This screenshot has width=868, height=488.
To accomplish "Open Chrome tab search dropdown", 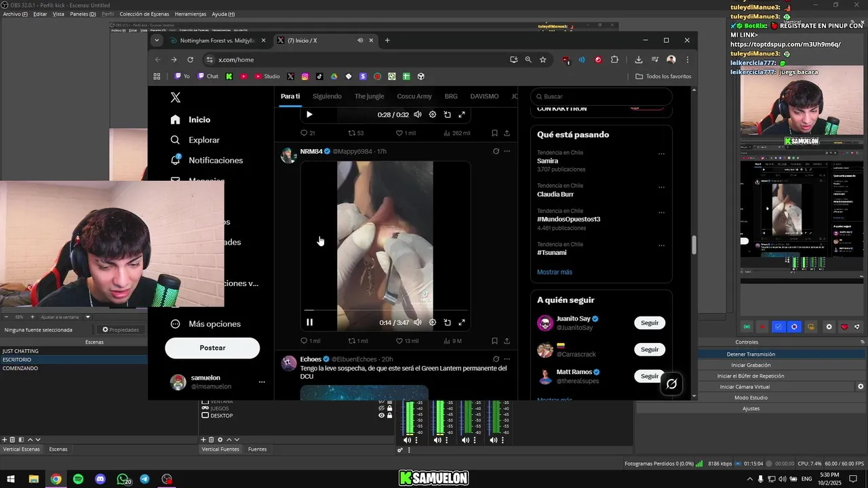I will click(157, 41).
